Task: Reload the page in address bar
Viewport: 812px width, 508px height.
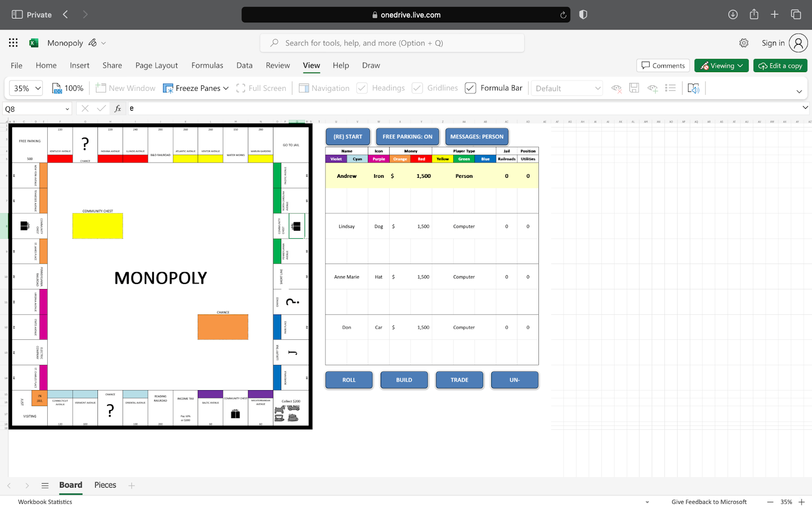Action: click(563, 15)
